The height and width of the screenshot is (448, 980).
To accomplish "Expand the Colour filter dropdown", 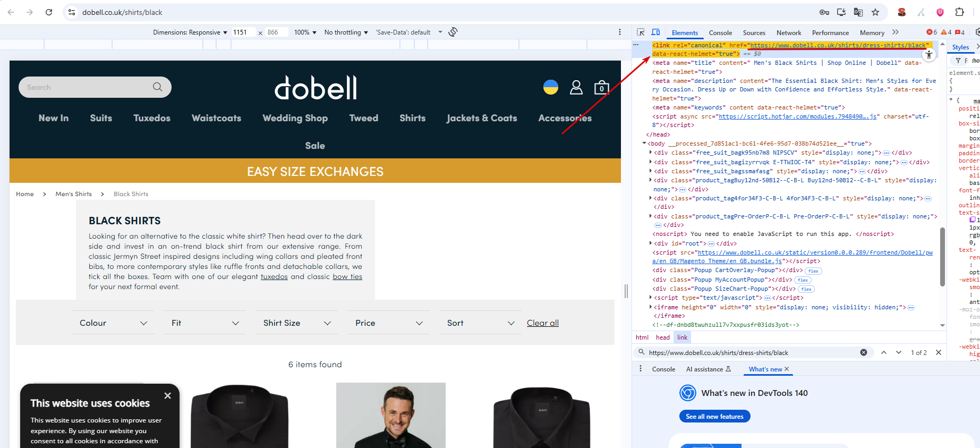I will coord(113,323).
